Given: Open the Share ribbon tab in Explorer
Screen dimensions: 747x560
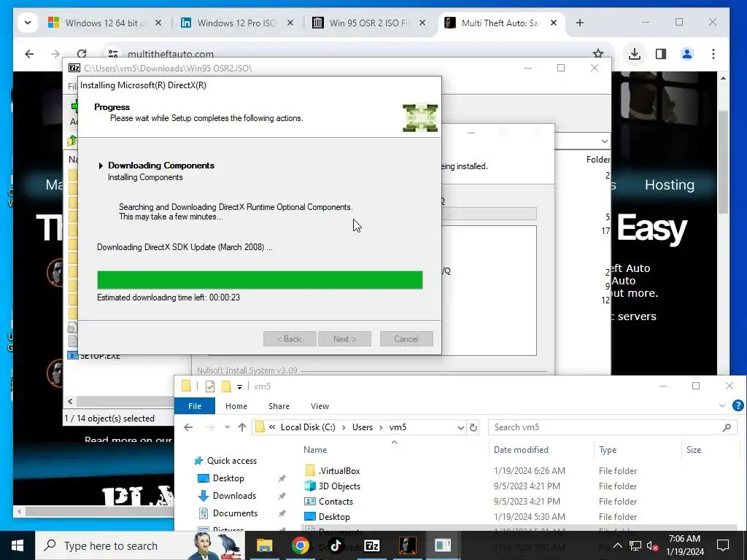Looking at the screenshot, I should (279, 406).
